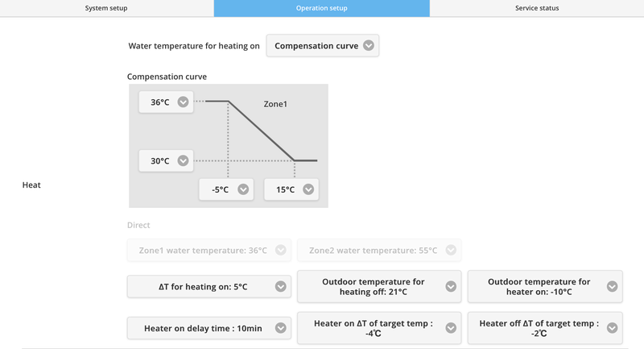Click the 30°C dropdown arrow icon

pyautogui.click(x=184, y=160)
